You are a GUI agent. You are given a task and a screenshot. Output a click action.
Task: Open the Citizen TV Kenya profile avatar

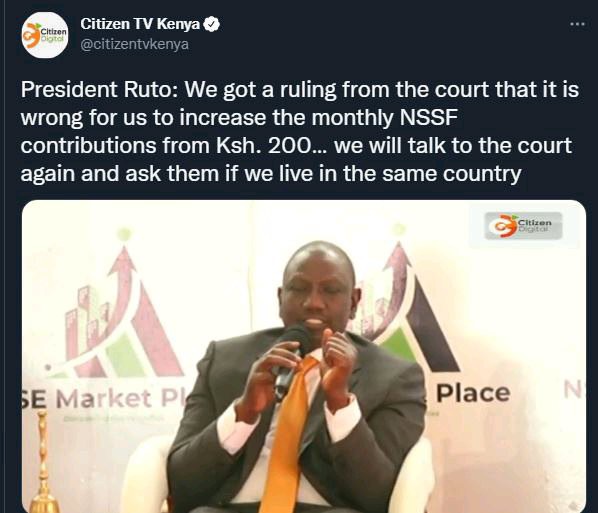pyautogui.click(x=45, y=35)
